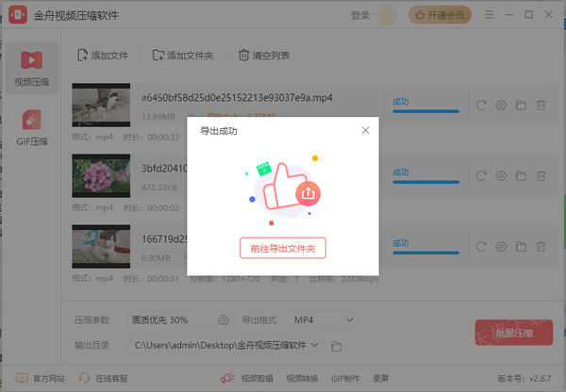
Task: Expand the 导出格式 MP4 dropdown
Action: click(x=322, y=319)
